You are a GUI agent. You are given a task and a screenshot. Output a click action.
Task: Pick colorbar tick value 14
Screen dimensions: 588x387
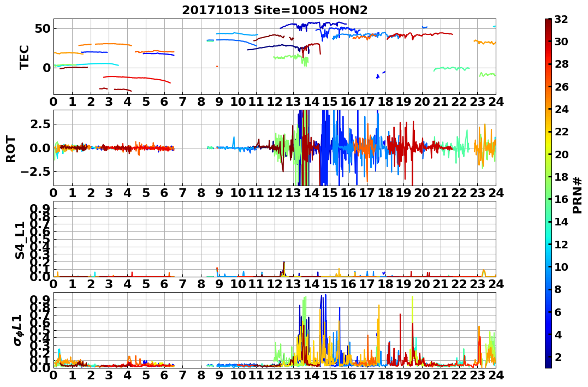tap(561, 222)
